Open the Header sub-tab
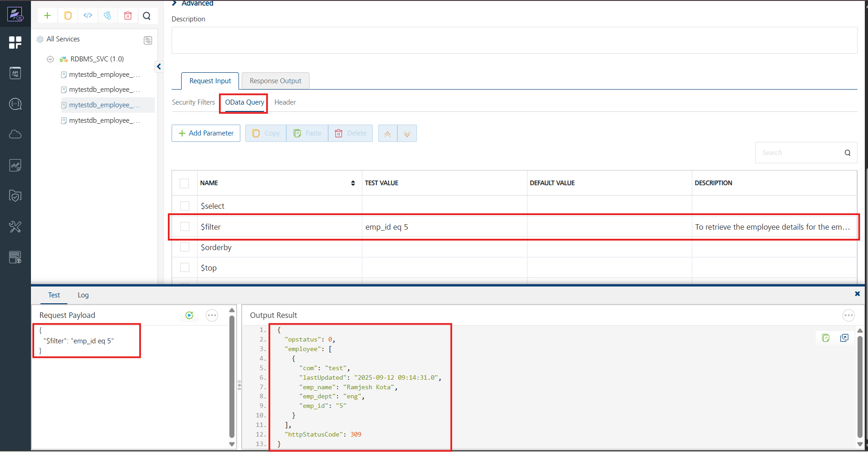This screenshot has width=868, height=452. pyautogui.click(x=285, y=102)
